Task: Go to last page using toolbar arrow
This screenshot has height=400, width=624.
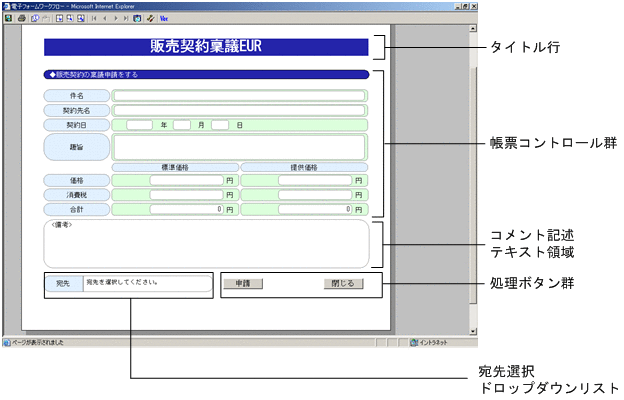Action: 126,18
